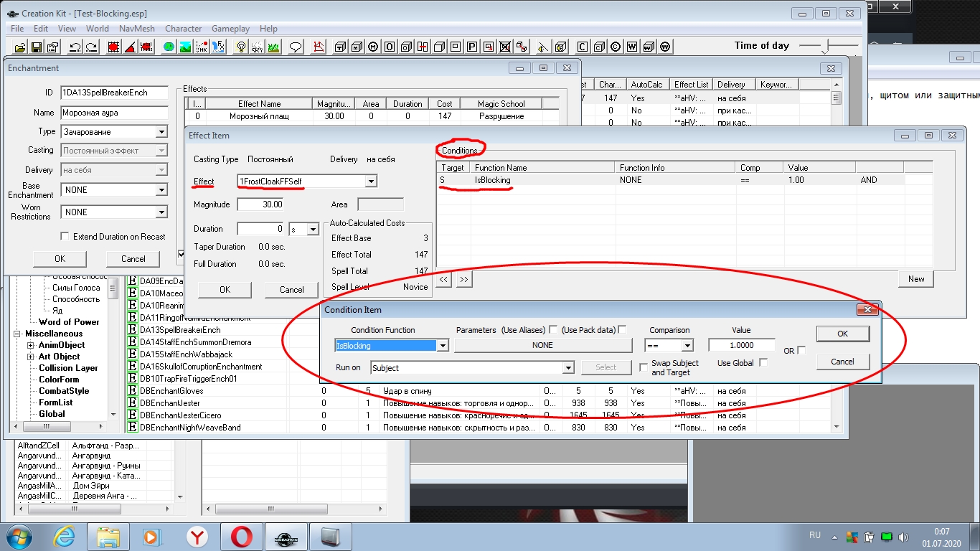980x551 pixels.
Task: Toggle the light bulb lighting icon
Action: [242, 47]
